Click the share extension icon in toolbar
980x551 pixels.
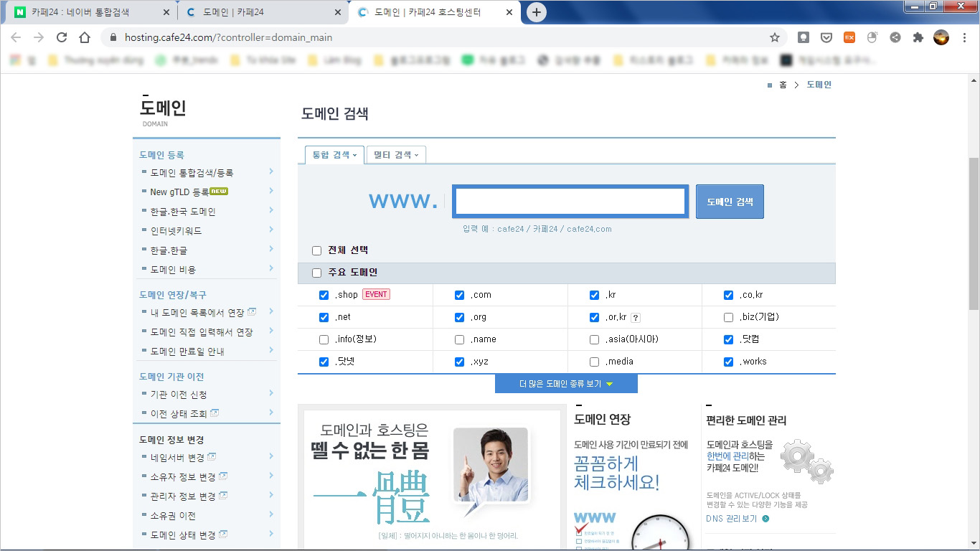[895, 37]
